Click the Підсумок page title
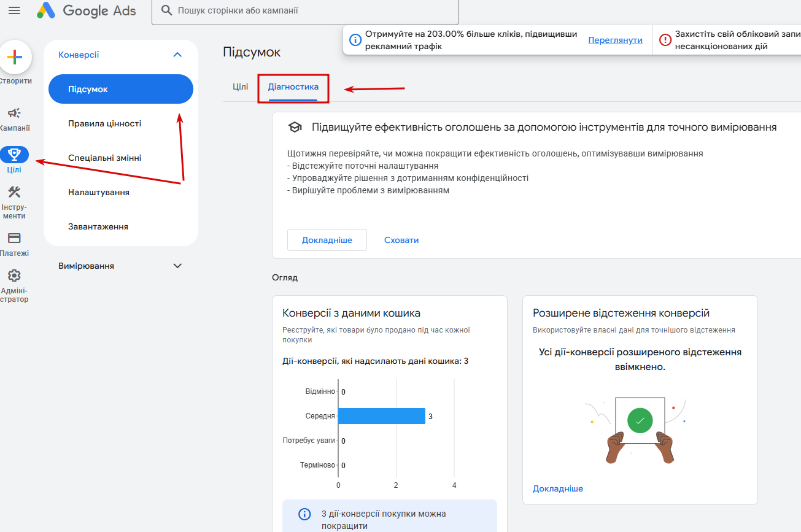 (x=252, y=52)
